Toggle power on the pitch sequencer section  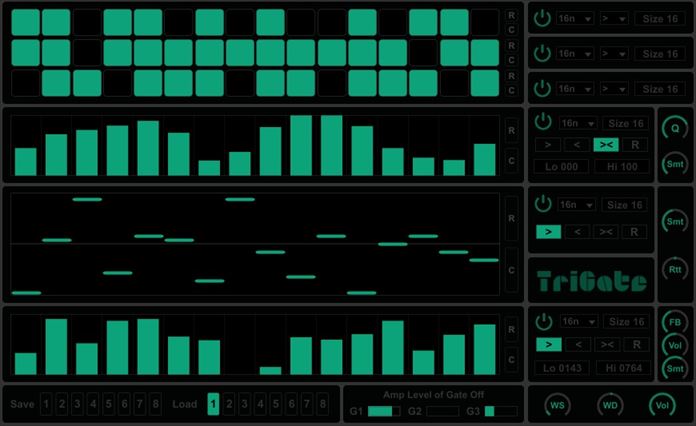[542, 204]
